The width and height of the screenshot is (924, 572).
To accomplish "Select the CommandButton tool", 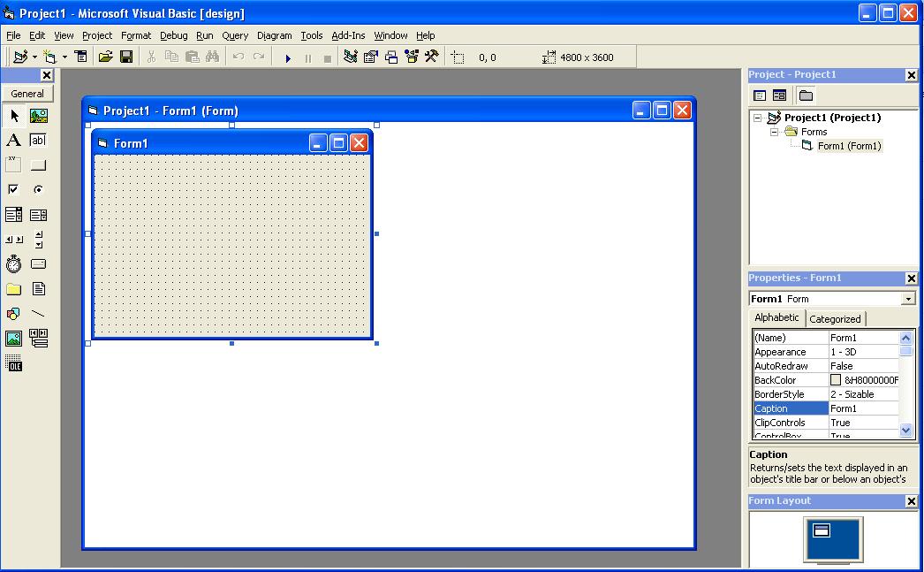I will [x=38, y=165].
